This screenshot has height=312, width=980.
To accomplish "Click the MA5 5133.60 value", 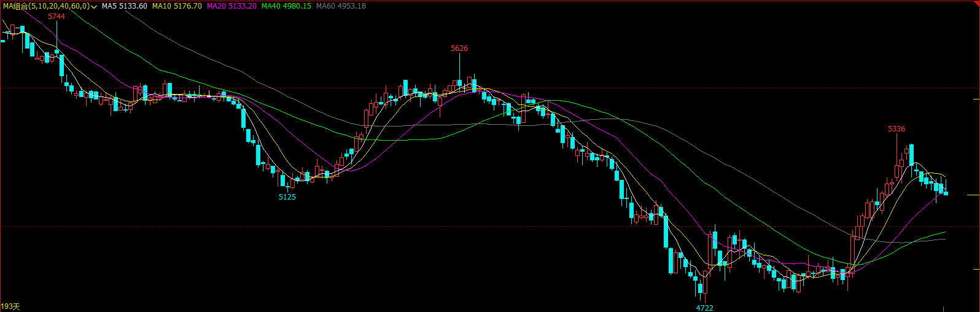I will click(125, 6).
